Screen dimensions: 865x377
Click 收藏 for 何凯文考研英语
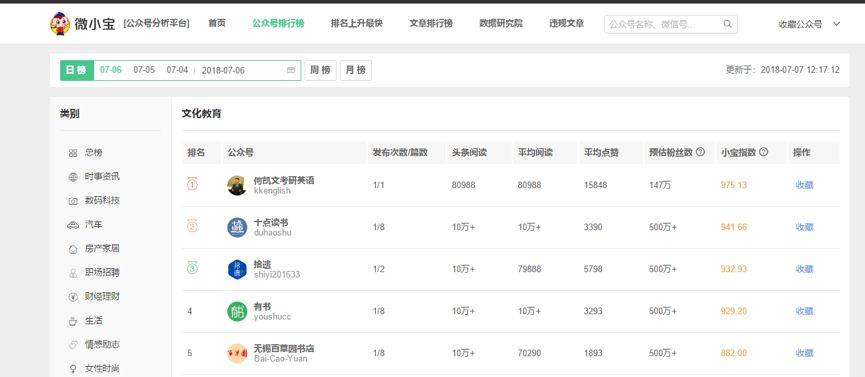804,185
